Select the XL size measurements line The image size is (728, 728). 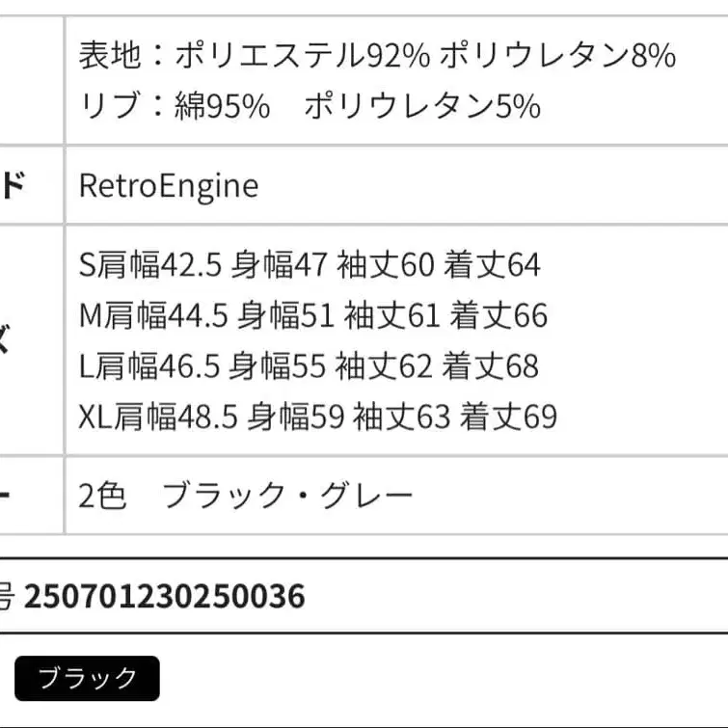point(318,417)
